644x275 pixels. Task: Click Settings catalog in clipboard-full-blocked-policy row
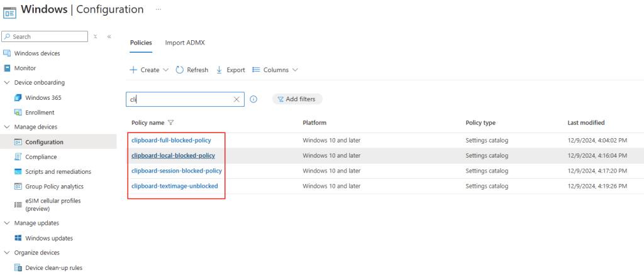[x=487, y=140]
